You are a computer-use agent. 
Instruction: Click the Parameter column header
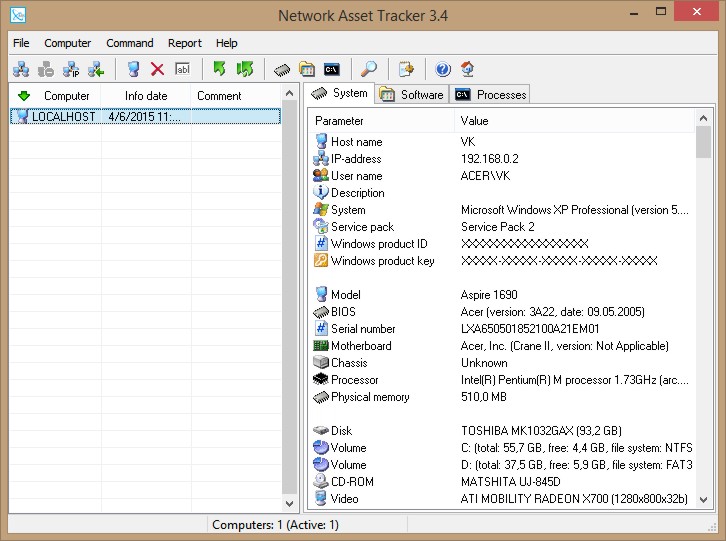(x=382, y=121)
